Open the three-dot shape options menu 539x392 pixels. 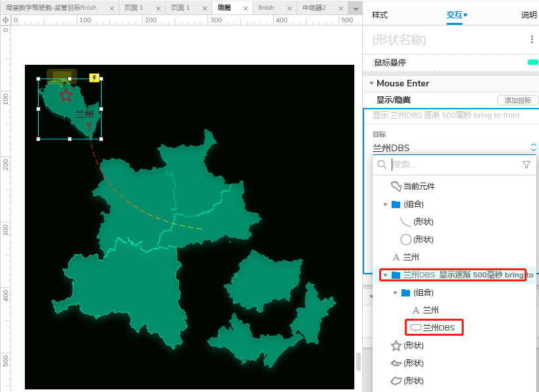coord(532,40)
